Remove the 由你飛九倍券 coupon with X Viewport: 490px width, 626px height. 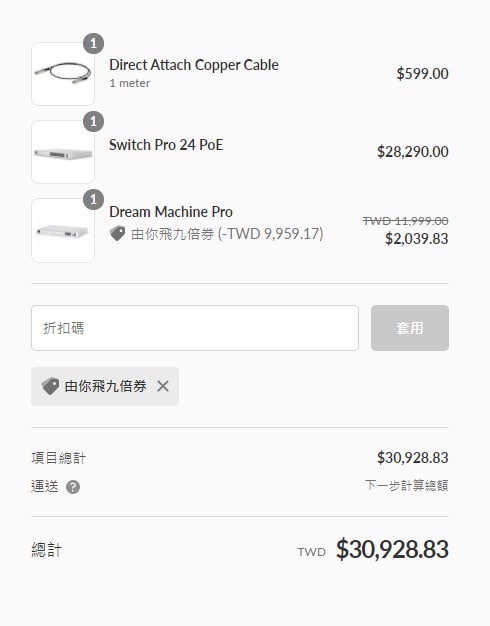[x=163, y=386]
